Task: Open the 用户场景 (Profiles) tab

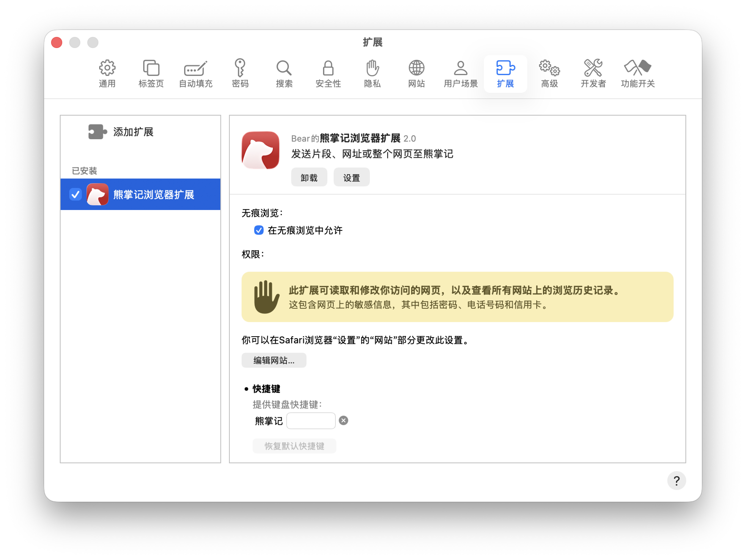Action: click(461, 74)
